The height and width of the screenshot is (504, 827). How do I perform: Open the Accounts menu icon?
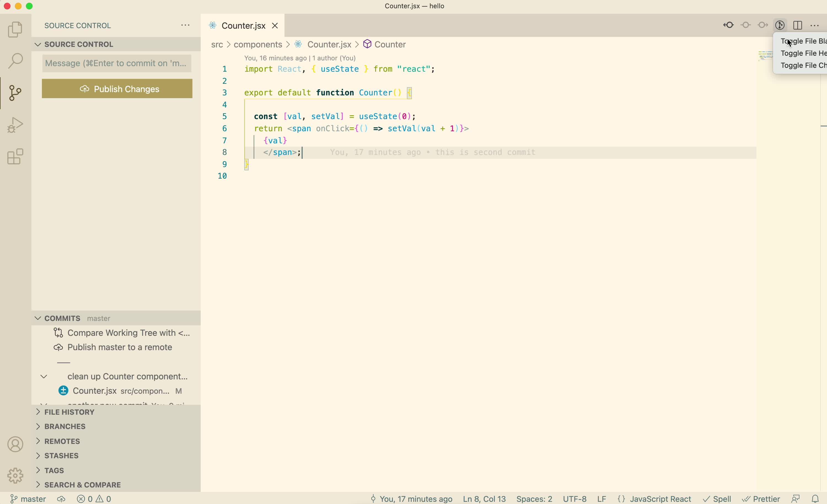15,444
